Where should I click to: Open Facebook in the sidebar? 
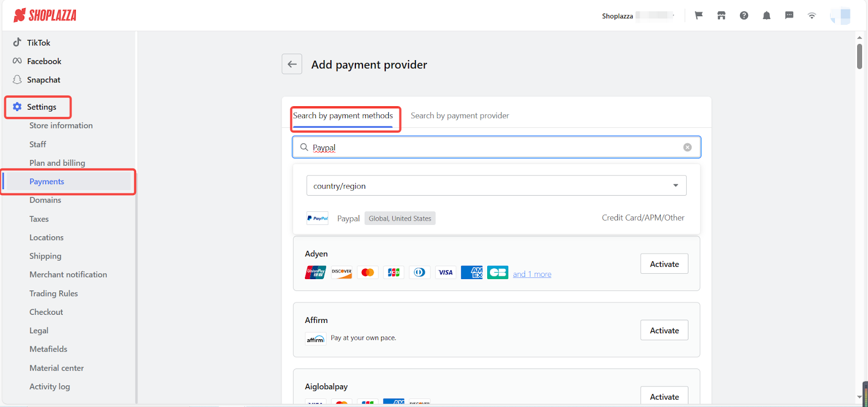44,61
